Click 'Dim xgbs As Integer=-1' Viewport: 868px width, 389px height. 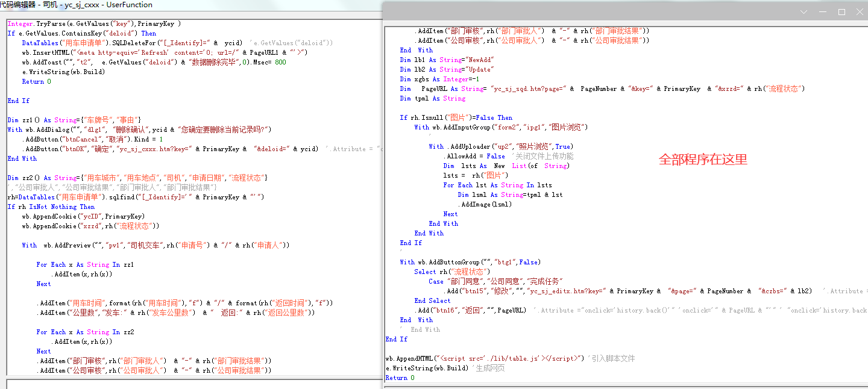click(x=440, y=79)
